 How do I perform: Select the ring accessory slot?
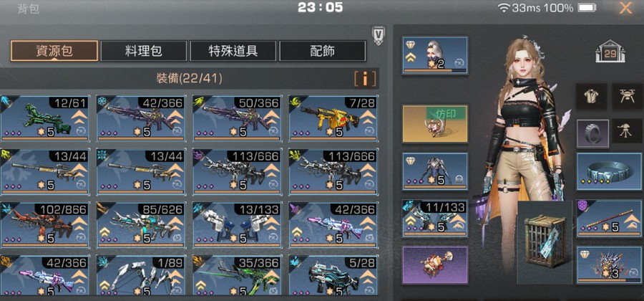pos(592,133)
